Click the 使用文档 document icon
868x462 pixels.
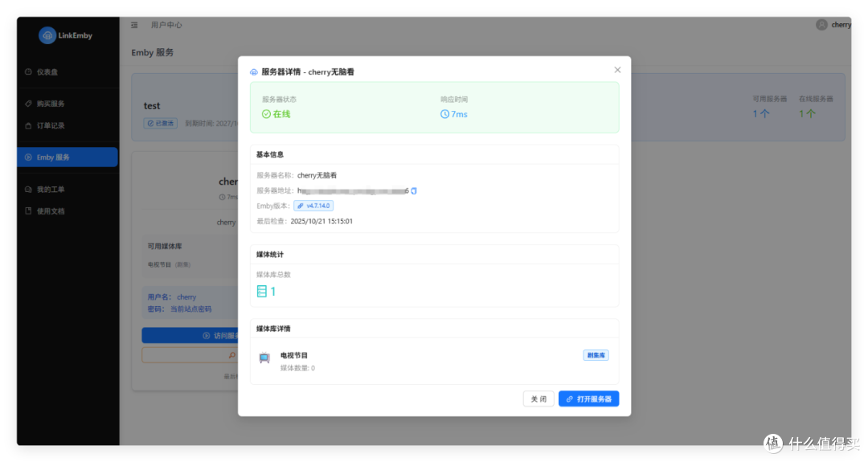pos(28,211)
